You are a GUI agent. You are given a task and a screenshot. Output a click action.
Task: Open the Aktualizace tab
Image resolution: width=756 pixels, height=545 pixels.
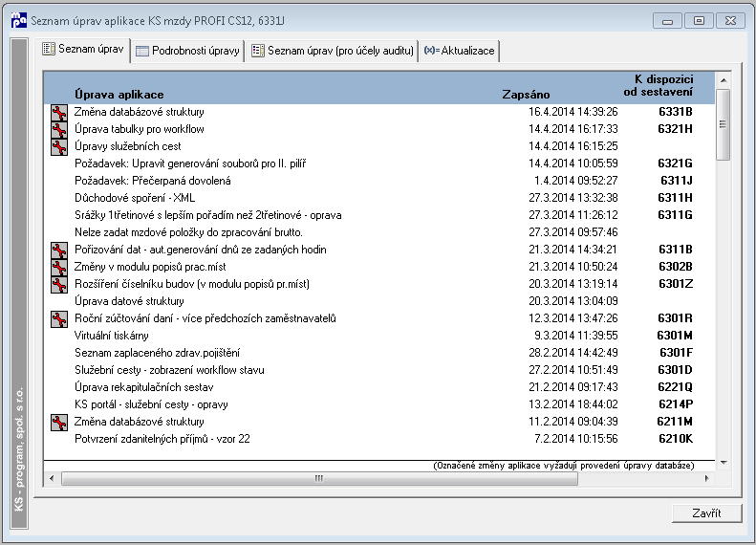click(x=459, y=51)
